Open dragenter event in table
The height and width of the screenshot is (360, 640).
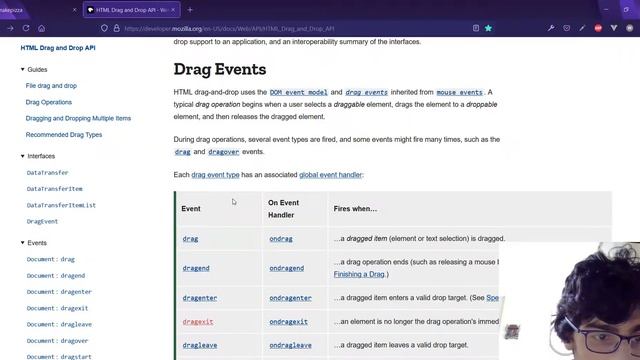pyautogui.click(x=200, y=298)
